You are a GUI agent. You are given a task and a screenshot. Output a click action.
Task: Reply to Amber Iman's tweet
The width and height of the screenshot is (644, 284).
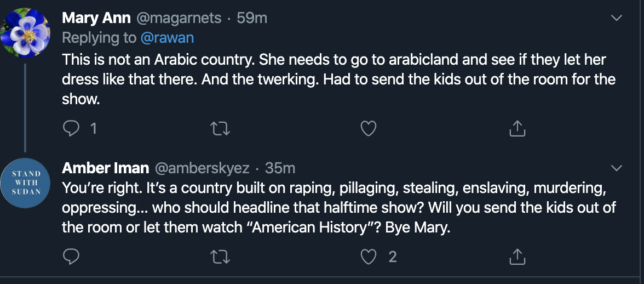point(72,257)
